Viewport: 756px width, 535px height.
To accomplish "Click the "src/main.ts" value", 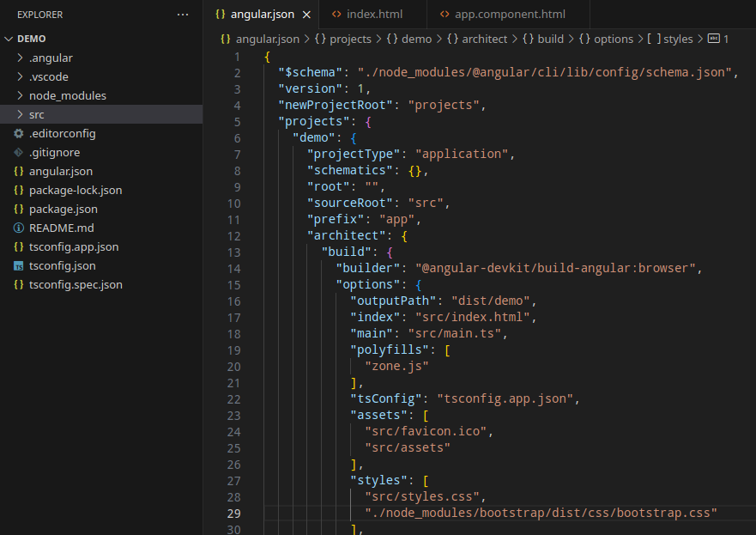I will coord(455,333).
